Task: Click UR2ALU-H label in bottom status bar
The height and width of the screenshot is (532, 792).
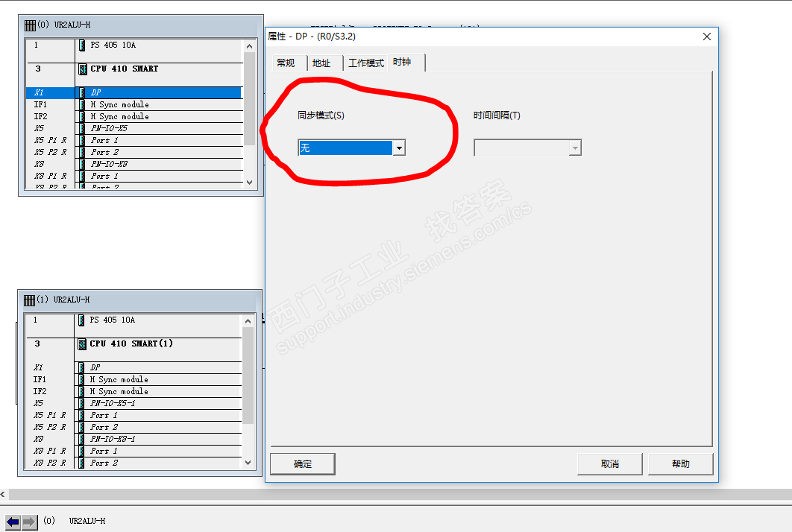Action: 87,521
